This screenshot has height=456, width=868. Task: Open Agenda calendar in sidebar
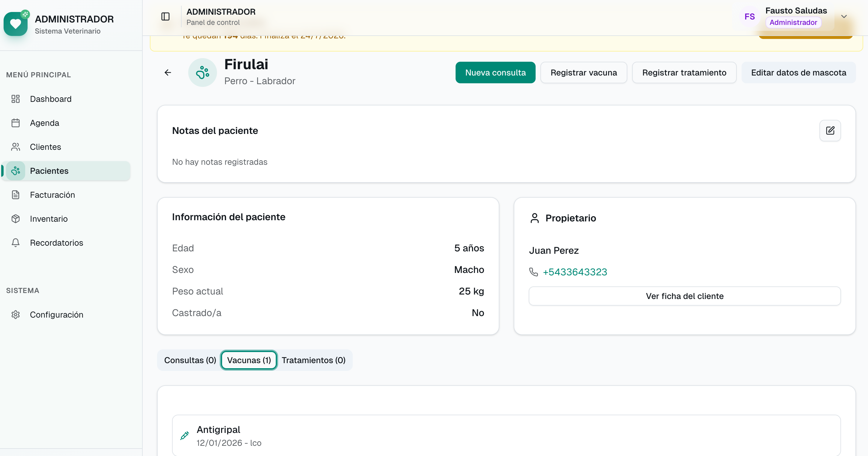point(44,123)
